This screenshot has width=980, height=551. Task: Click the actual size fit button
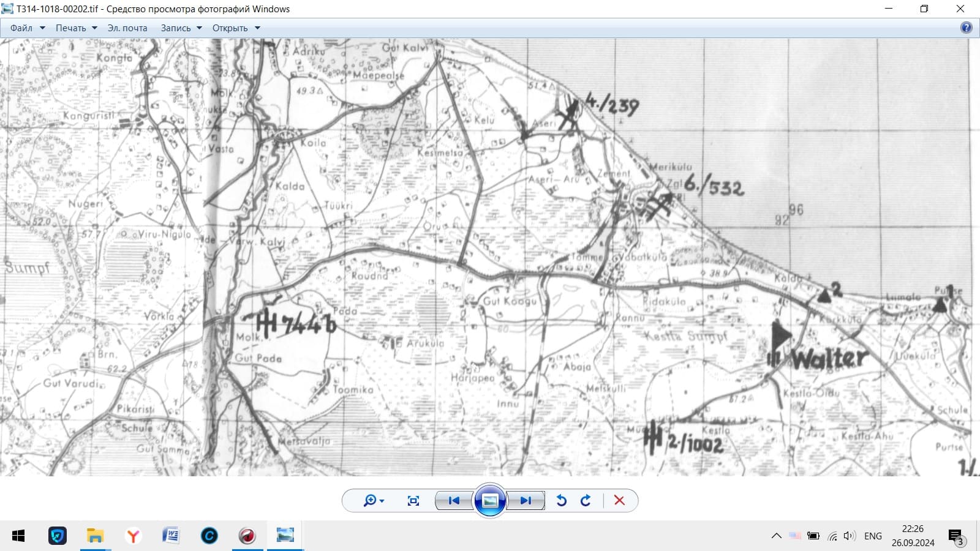(x=413, y=501)
